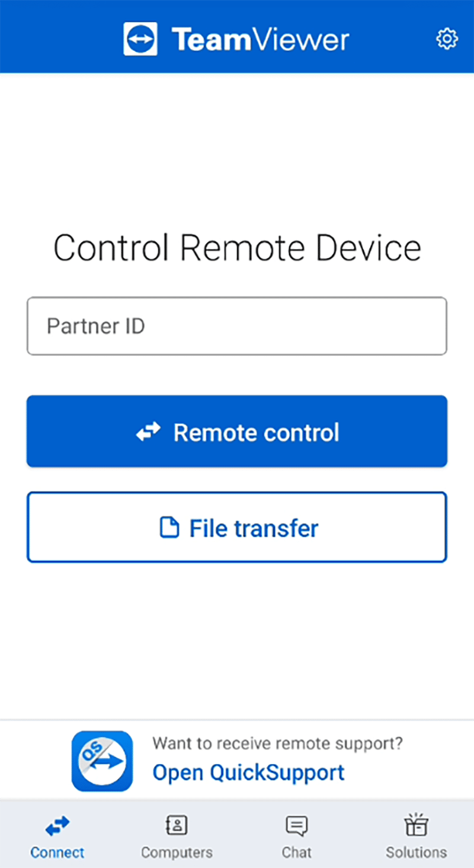
Task: Open Computers using its contact card icon
Action: coord(176,825)
